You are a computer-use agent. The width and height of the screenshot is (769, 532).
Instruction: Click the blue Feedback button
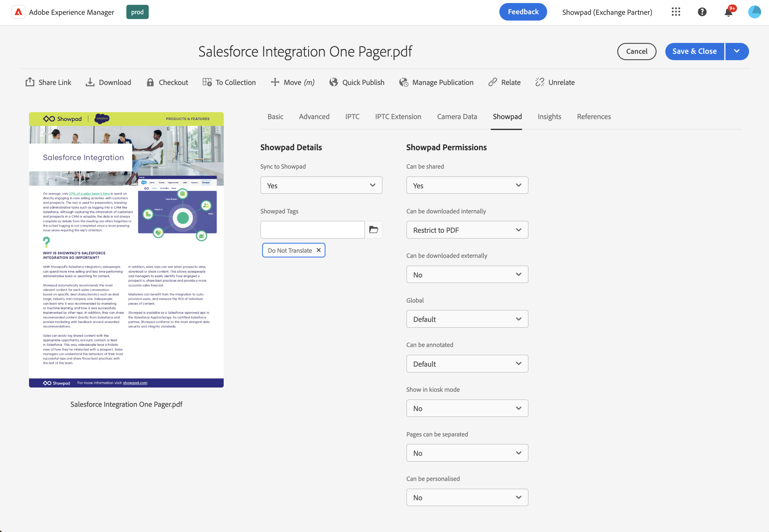click(x=523, y=12)
